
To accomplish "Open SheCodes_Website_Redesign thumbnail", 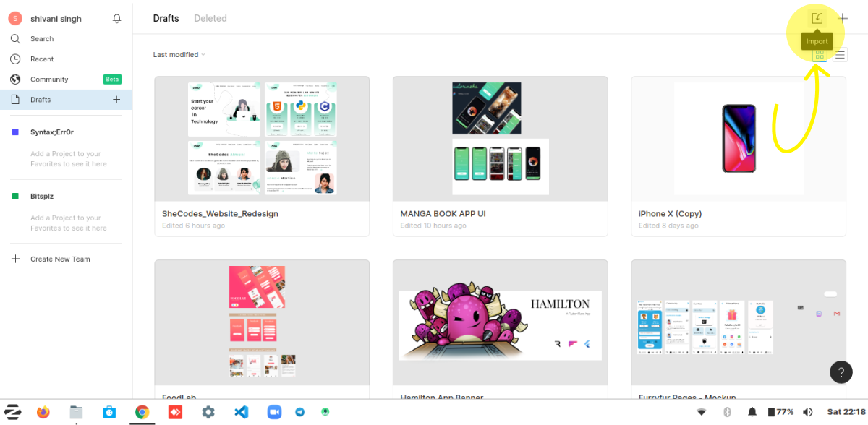I will click(262, 139).
